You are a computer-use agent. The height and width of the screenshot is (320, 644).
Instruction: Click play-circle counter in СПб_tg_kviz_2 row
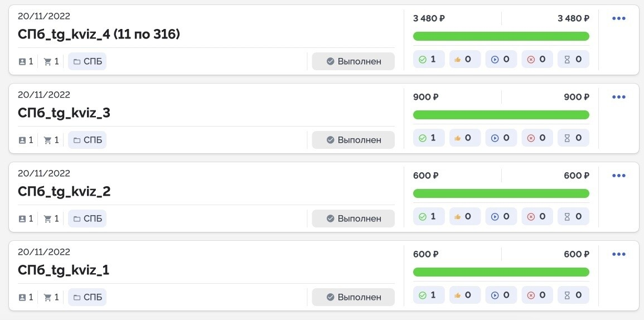click(x=501, y=216)
